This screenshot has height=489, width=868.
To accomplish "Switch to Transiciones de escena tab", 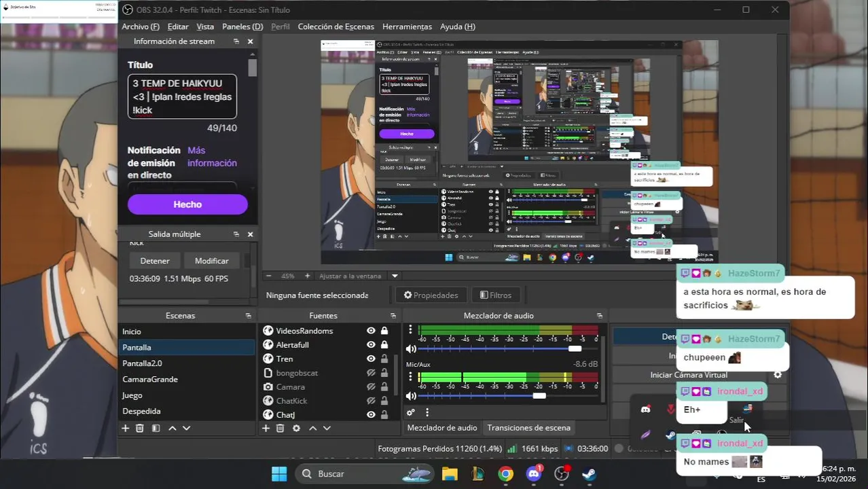I will [x=529, y=428].
